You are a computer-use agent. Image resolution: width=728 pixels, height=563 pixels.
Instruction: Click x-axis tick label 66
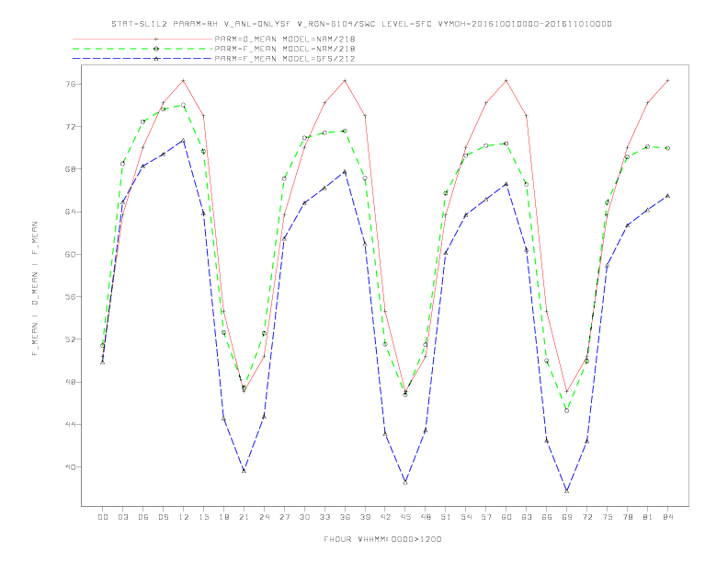(x=547, y=517)
